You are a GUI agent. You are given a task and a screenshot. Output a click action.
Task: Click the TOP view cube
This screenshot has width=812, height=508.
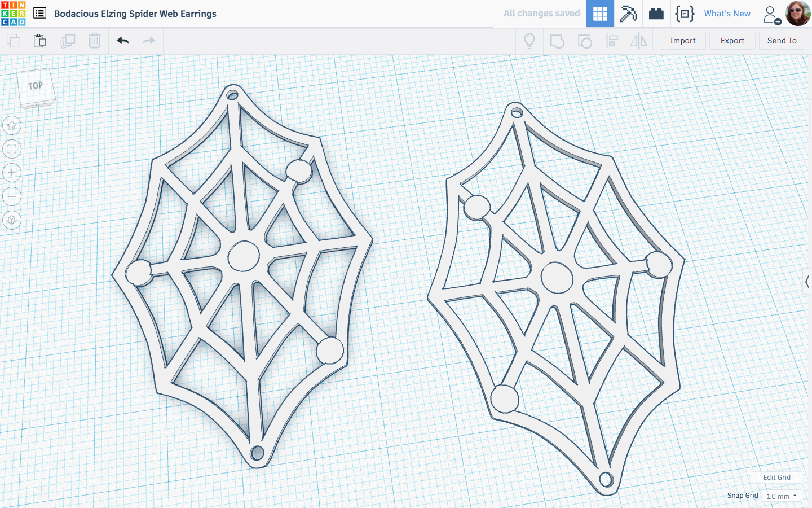click(37, 87)
